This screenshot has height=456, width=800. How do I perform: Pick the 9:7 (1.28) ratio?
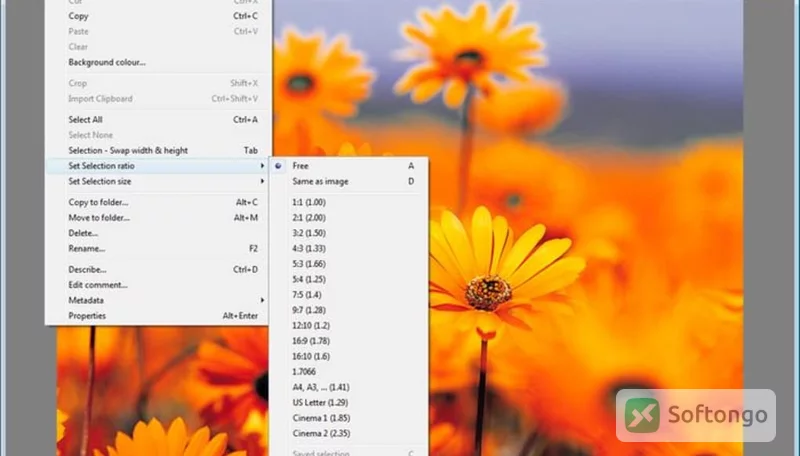pyautogui.click(x=349, y=310)
